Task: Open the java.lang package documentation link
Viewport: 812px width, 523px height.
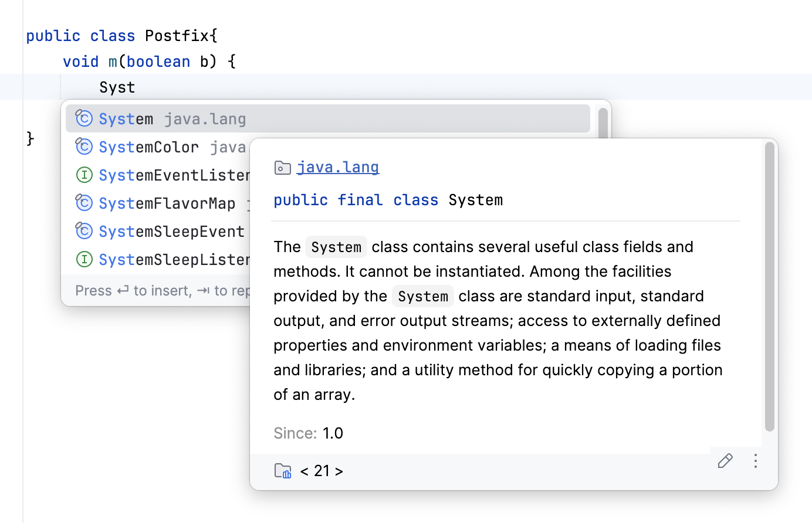Action: click(x=337, y=167)
